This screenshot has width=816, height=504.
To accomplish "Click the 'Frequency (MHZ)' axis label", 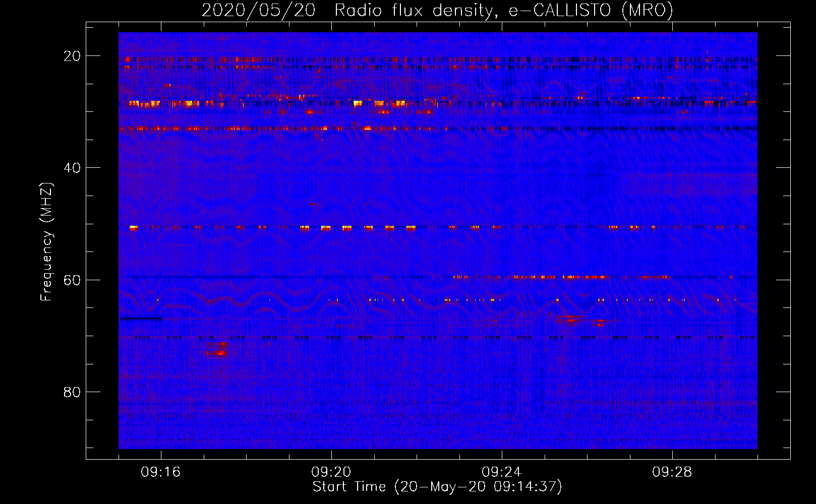I will pos(46,242).
